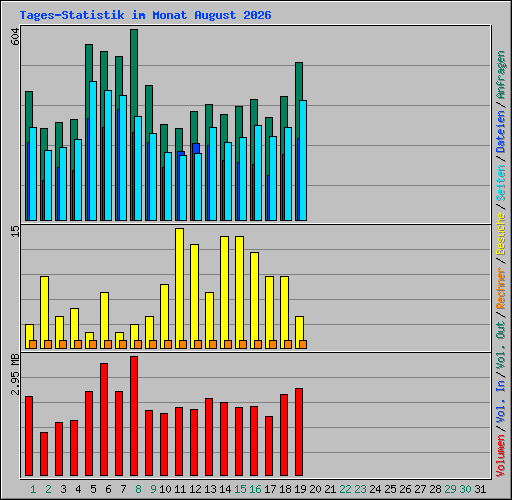512x500 pixels.
Task: Click day label '19' on the x-axis
Action: [300, 489]
